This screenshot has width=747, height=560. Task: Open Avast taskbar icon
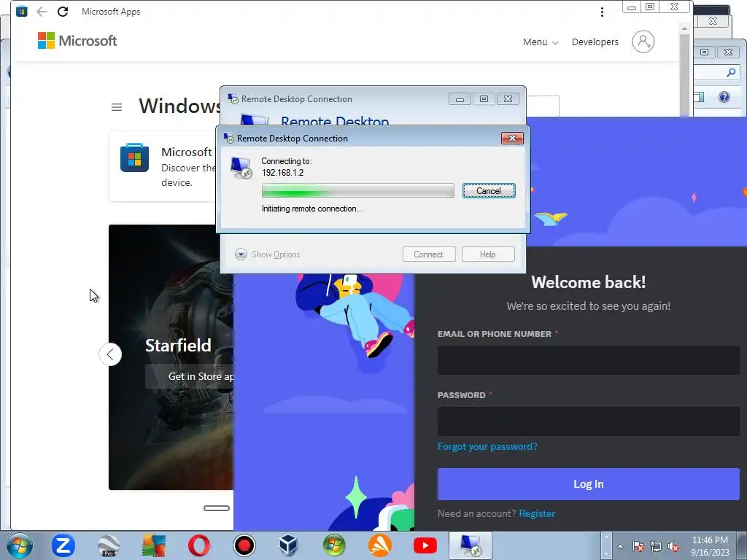379,545
